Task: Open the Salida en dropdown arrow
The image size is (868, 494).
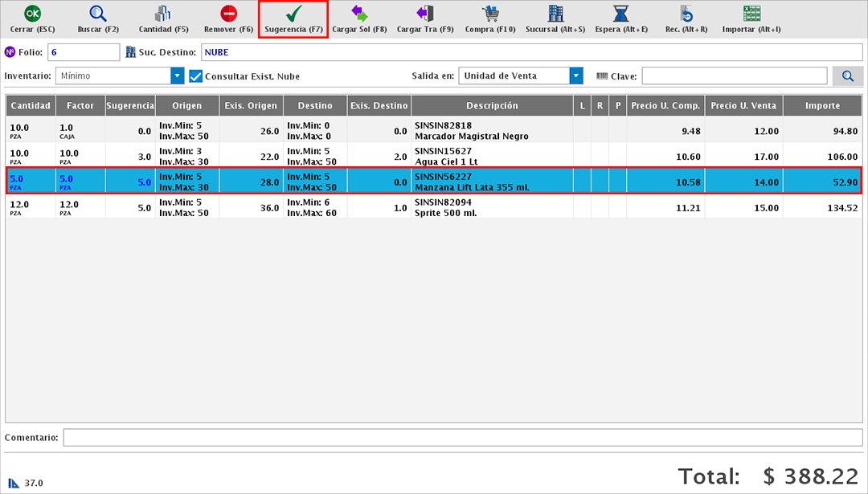Action: tap(575, 76)
